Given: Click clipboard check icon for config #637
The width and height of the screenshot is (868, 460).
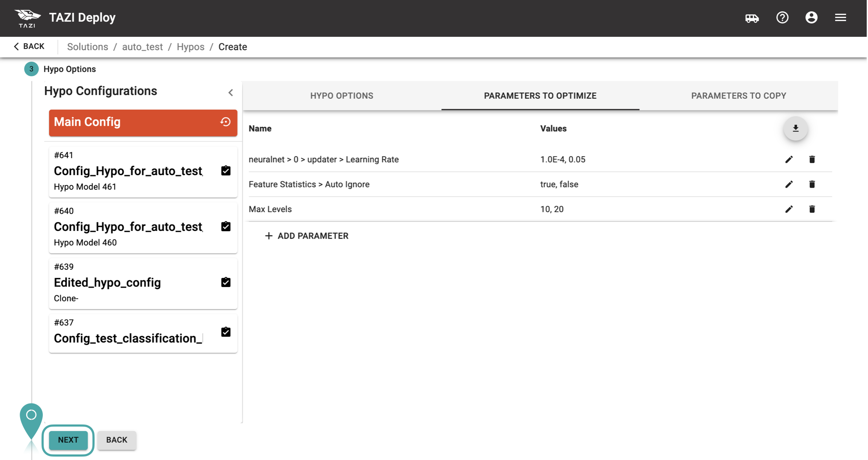Looking at the screenshot, I should point(226,332).
